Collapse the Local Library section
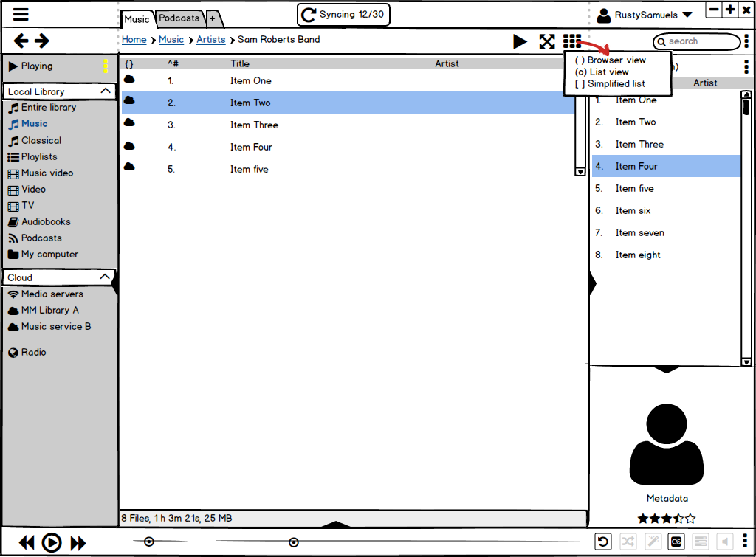This screenshot has width=756, height=557. coord(106,91)
